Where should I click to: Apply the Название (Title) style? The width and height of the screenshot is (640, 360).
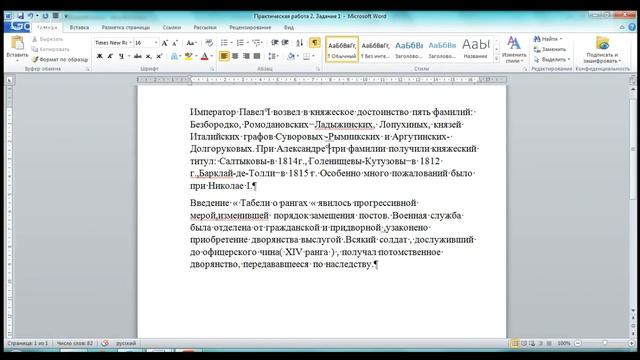(x=476, y=49)
